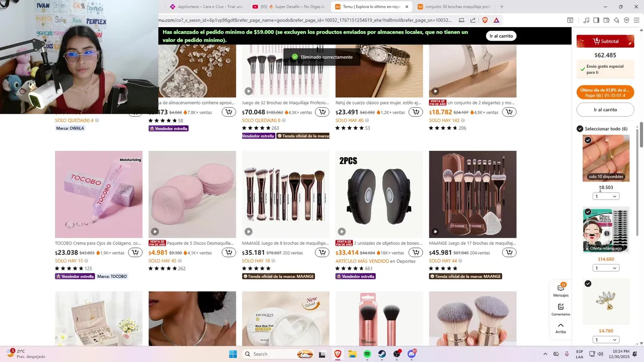Uncheck the Nose Patch item in cart
This screenshot has width=644, height=362.
point(588,212)
